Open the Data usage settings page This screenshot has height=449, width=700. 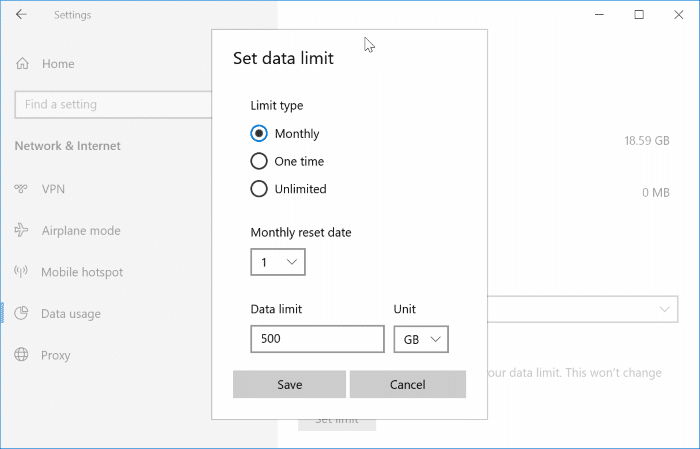[x=70, y=314]
